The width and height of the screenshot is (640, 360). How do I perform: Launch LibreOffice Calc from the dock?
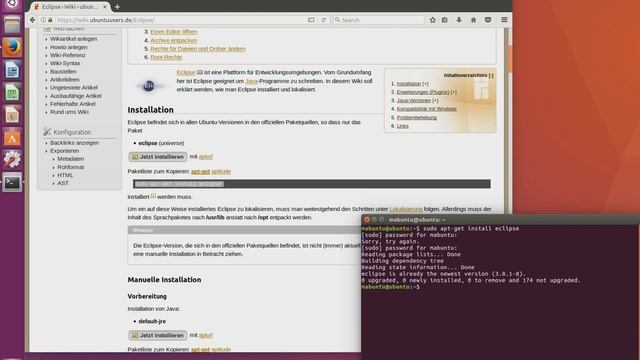tap(12, 92)
